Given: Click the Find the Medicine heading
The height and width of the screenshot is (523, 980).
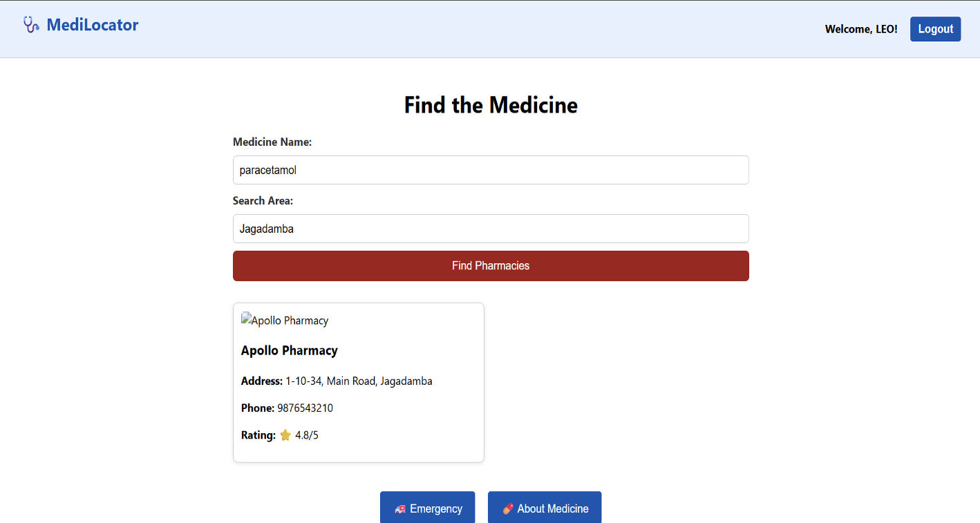Looking at the screenshot, I should pyautogui.click(x=491, y=105).
